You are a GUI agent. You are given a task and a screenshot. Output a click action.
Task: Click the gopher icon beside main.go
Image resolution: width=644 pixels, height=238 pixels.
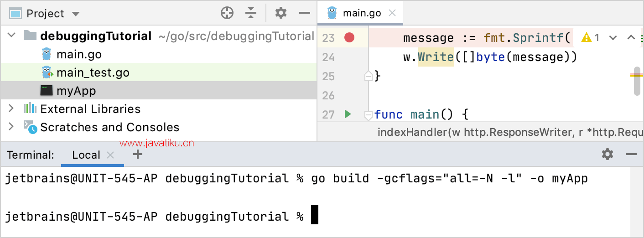pyautogui.click(x=47, y=54)
